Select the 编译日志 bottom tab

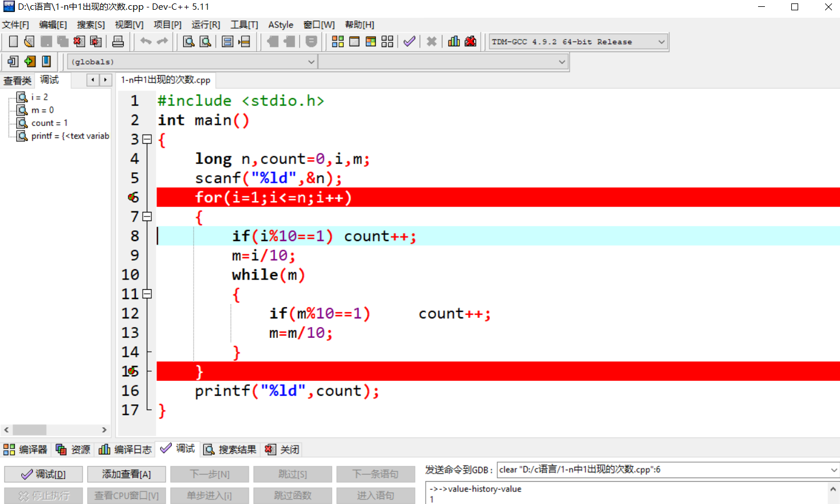pos(125,450)
